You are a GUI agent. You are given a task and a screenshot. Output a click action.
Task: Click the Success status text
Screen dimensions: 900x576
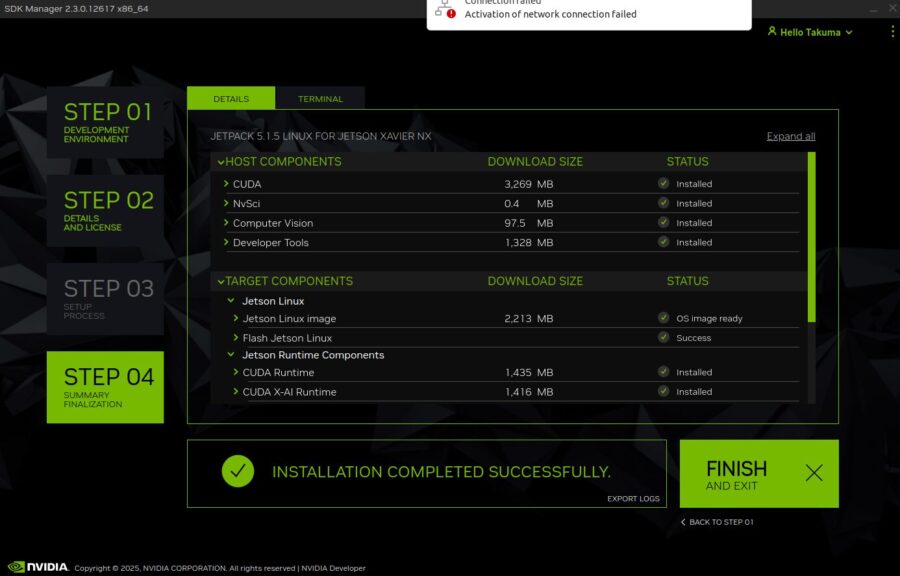pyautogui.click(x=693, y=338)
